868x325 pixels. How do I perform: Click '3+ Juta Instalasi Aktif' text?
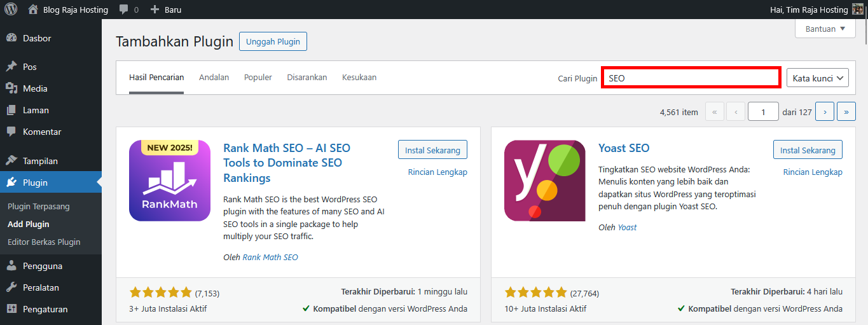click(x=168, y=309)
